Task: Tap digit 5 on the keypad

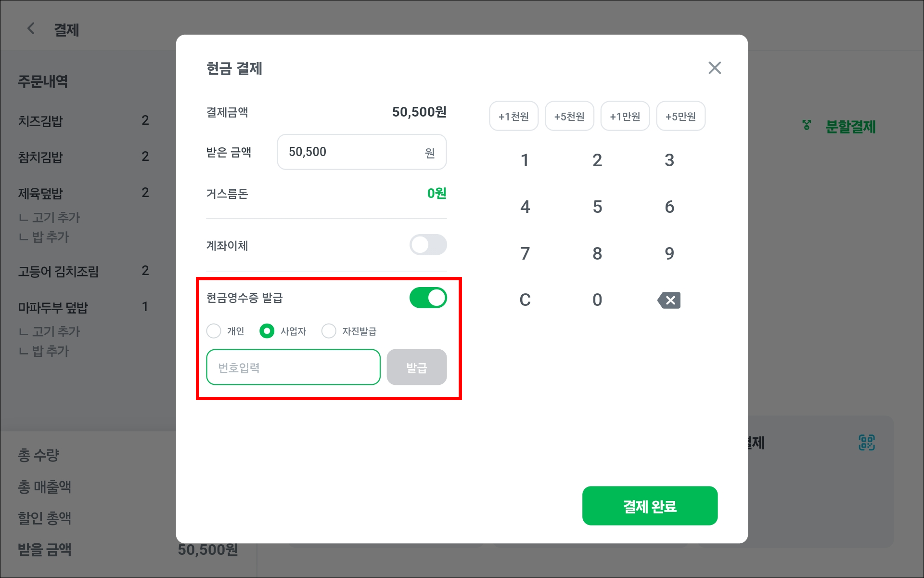Action: 597,207
